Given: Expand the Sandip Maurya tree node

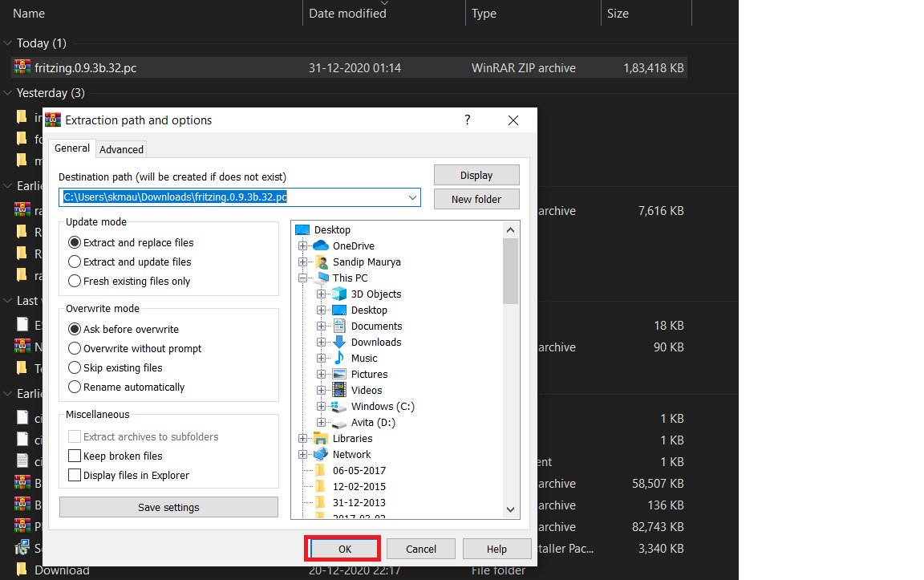Looking at the screenshot, I should 303,262.
